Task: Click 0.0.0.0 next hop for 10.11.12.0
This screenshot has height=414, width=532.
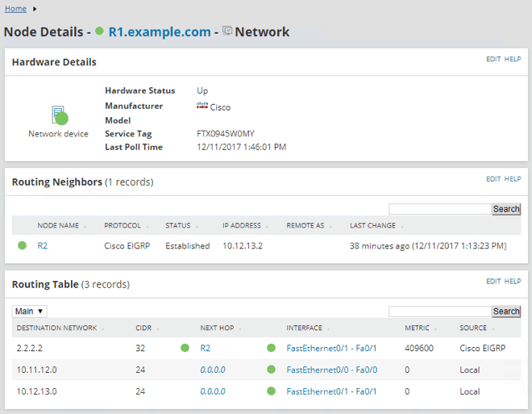Action: pos(213,370)
